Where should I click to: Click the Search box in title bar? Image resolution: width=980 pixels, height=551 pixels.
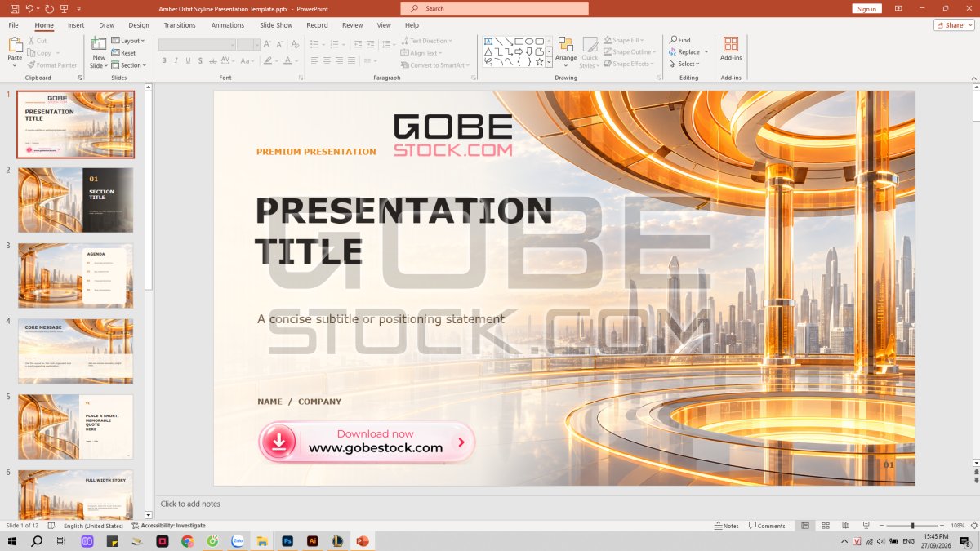(494, 8)
